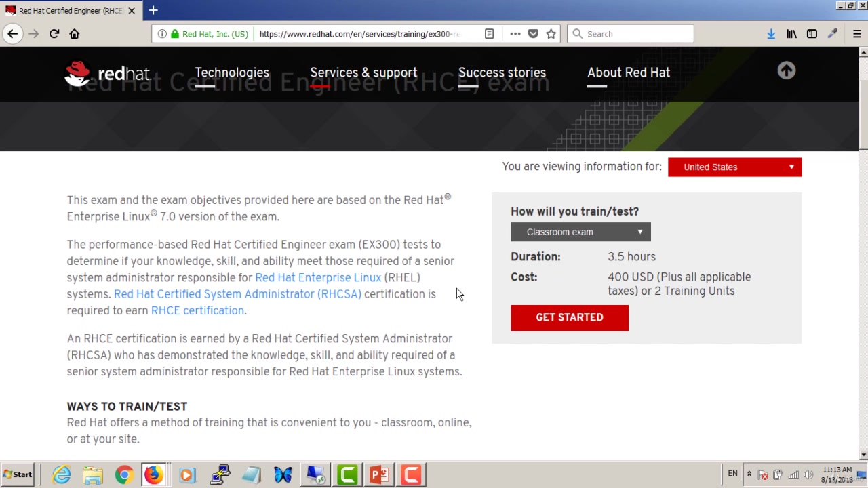
Task: Open the United States country dropdown
Action: tap(734, 167)
